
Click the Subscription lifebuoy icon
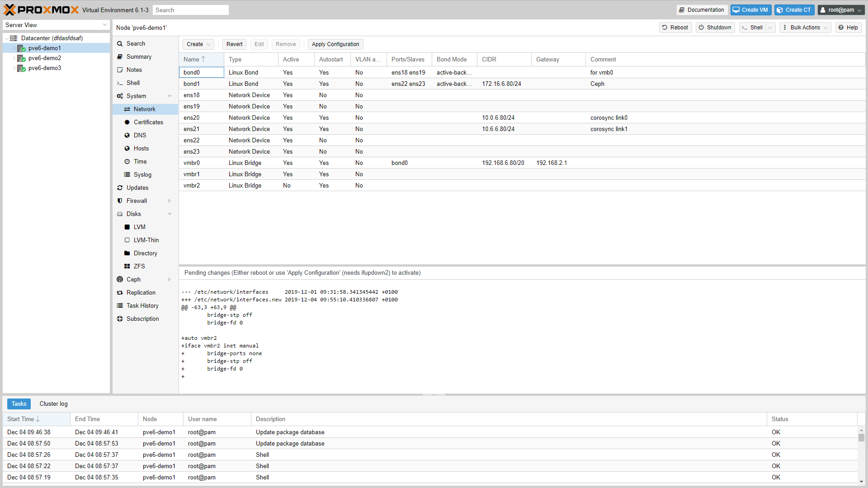pyautogui.click(x=120, y=319)
